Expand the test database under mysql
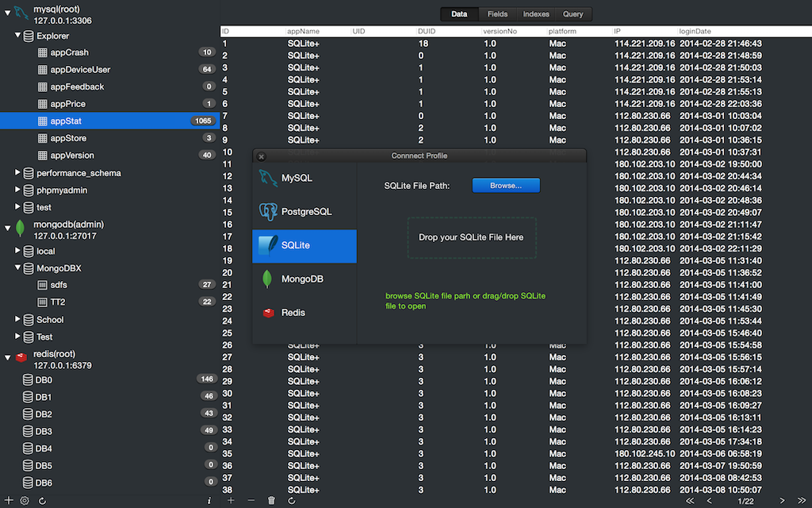Viewport: 812px width, 508px height. pos(17,206)
